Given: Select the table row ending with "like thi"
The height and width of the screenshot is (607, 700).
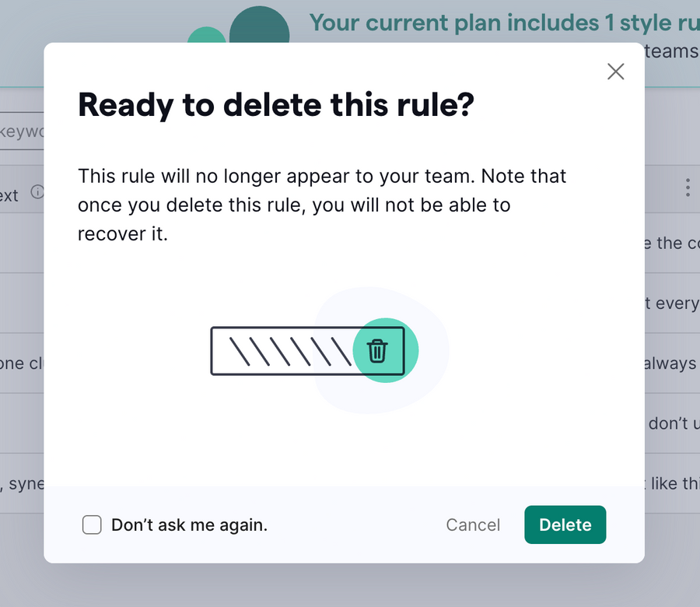Looking at the screenshot, I should [674, 483].
